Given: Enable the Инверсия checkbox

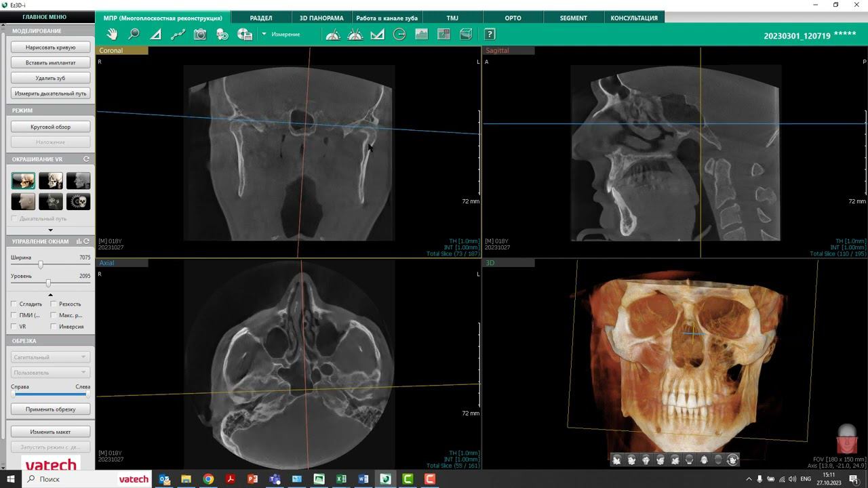Looking at the screenshot, I should click(54, 327).
